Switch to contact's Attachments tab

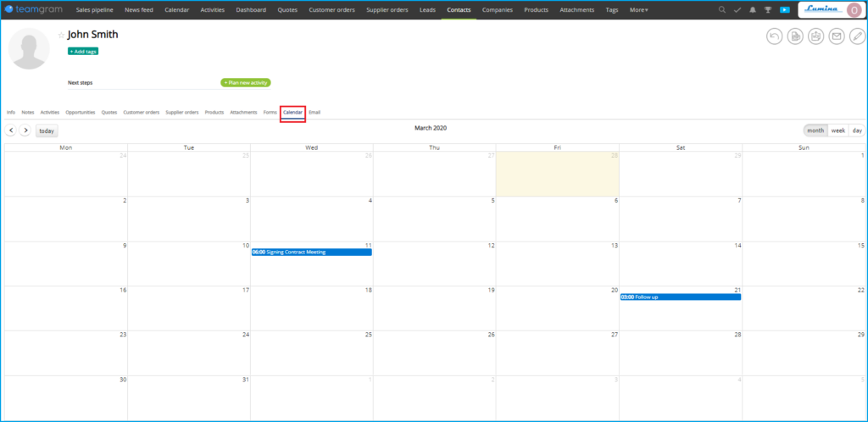tap(243, 112)
